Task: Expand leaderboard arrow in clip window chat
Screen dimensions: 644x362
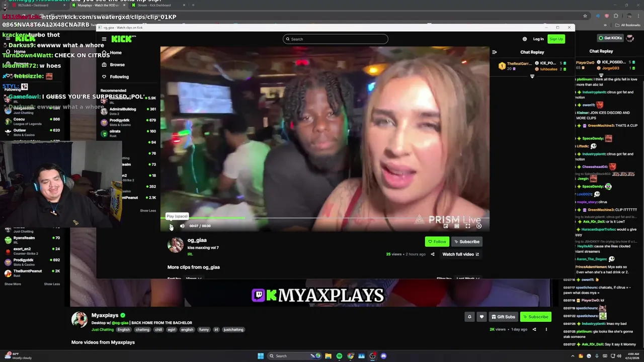Action: (532, 76)
